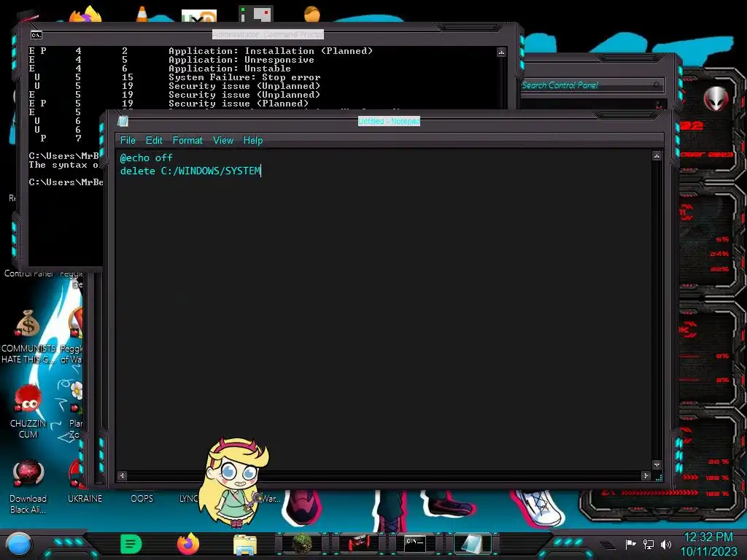747x560 pixels.
Task: Switch to Notepad via the taskbar button
Action: coord(472,544)
